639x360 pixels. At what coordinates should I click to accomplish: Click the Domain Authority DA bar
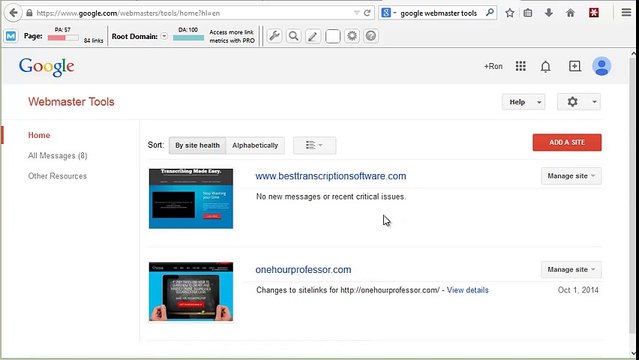point(188,38)
